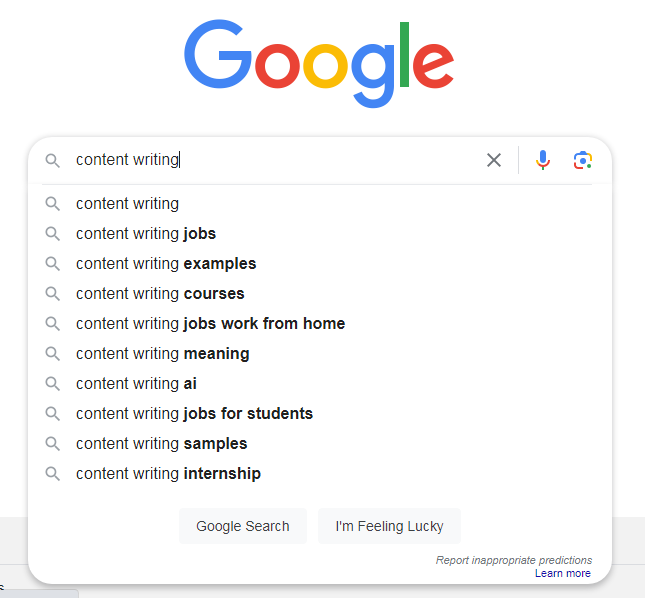
Task: Click magnifier icon beside "content writing ai"
Action: 53,384
